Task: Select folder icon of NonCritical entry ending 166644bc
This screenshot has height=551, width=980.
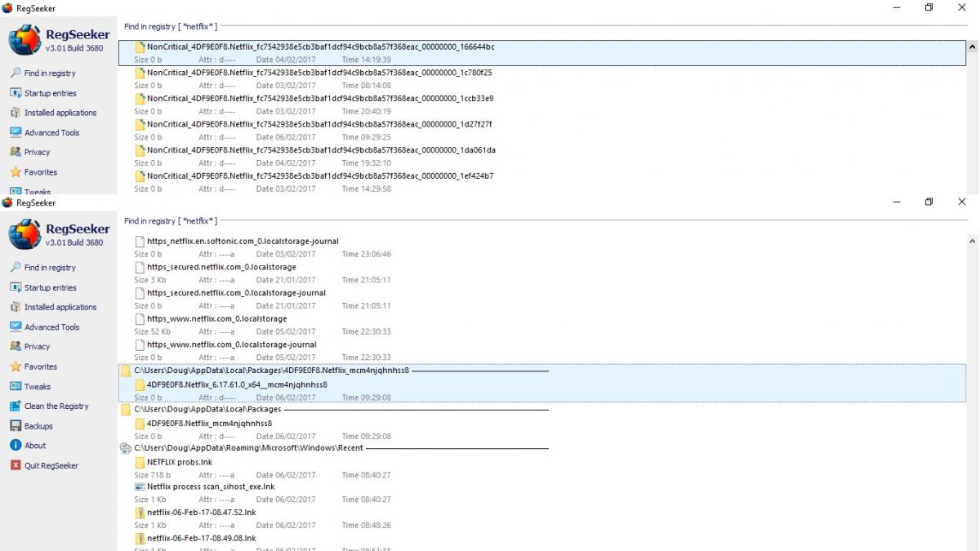Action: tap(140, 47)
